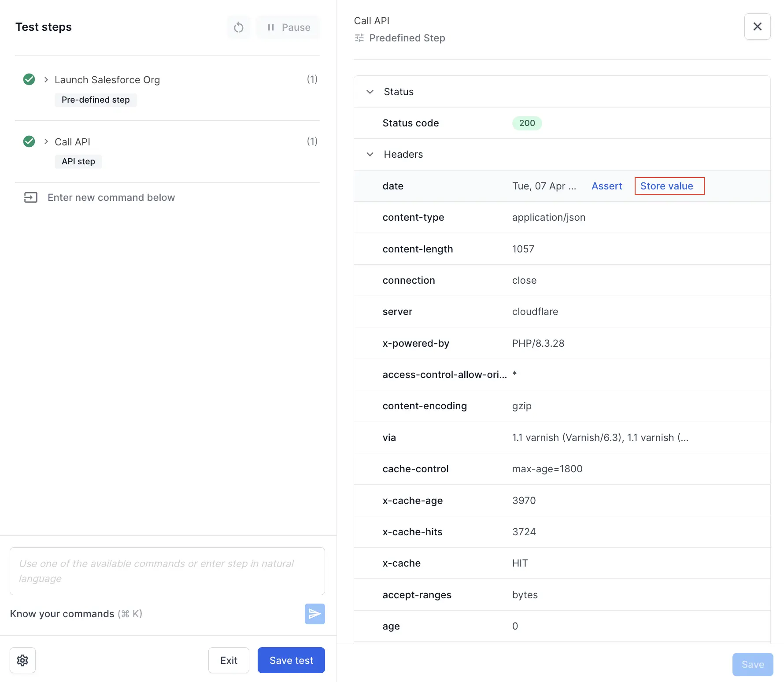Save the test
The height and width of the screenshot is (682, 784).
click(291, 660)
